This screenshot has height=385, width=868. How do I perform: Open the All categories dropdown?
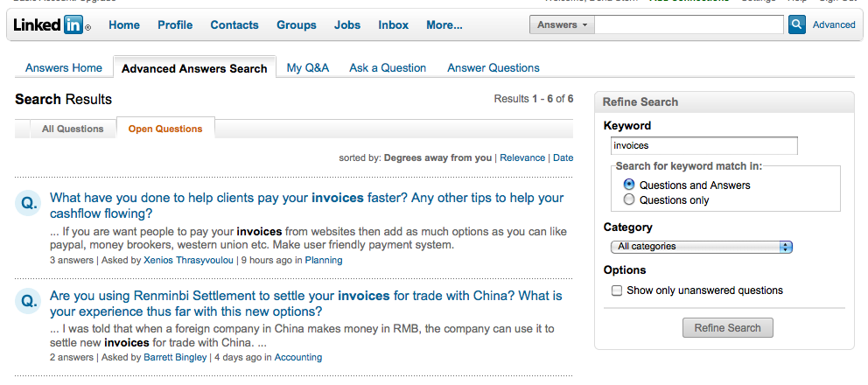[x=702, y=247]
